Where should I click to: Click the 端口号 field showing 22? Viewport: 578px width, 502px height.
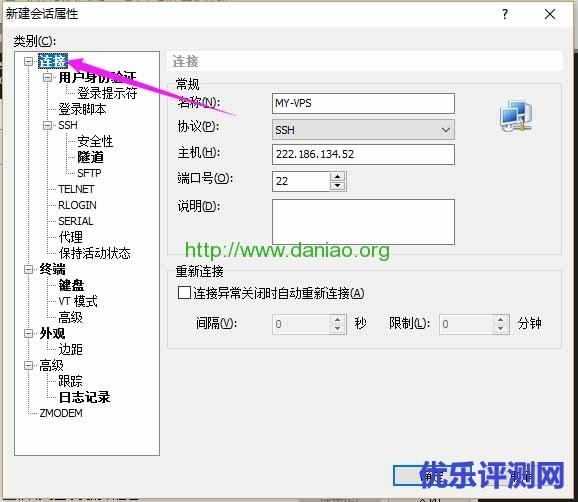[x=301, y=181]
